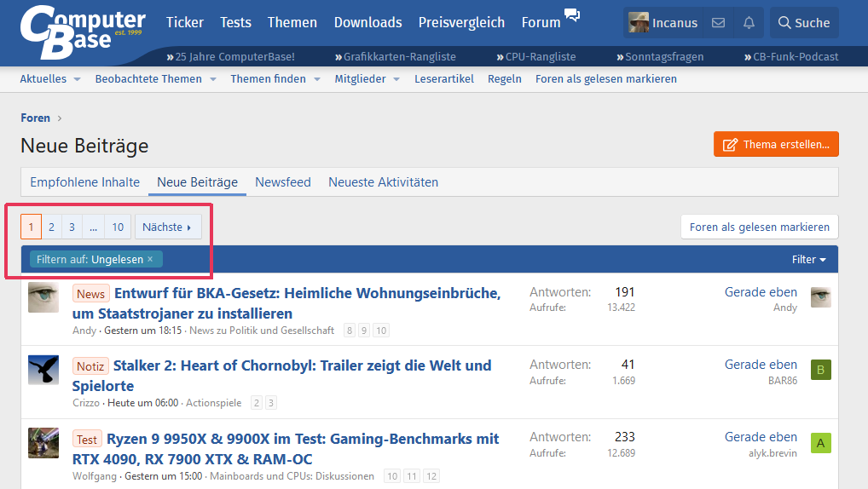Click Incanus username in header

(674, 23)
